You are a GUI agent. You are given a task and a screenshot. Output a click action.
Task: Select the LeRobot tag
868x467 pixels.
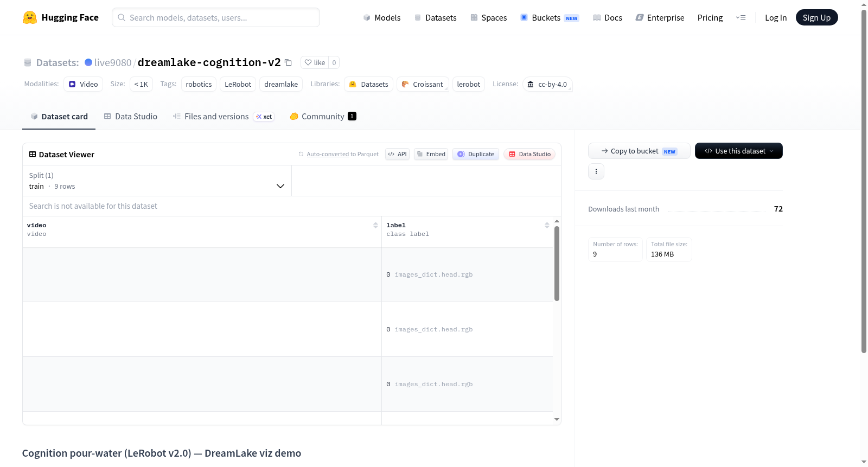[x=238, y=84]
